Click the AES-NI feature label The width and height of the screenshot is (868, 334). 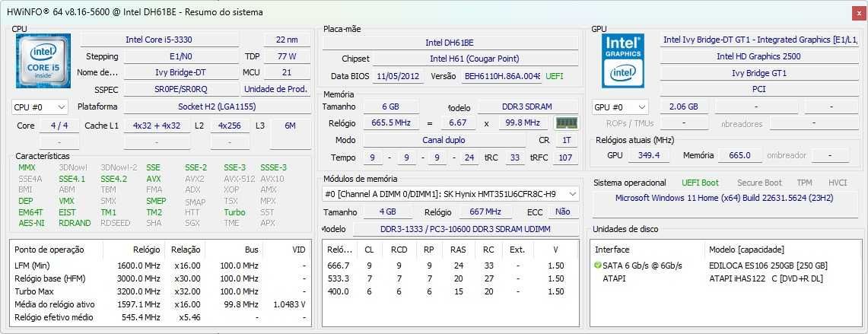pos(31,223)
